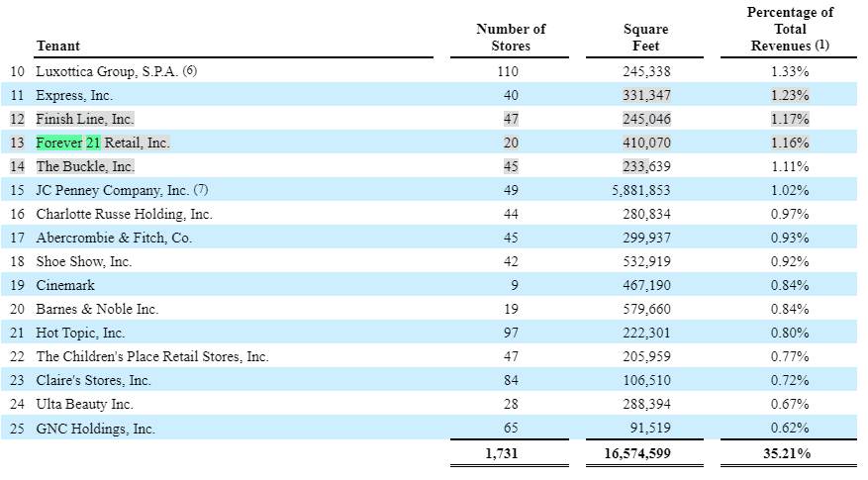This screenshot has width=868, height=480.
Task: Click footnote marker (6) beside Luxottica
Action: click(190, 70)
